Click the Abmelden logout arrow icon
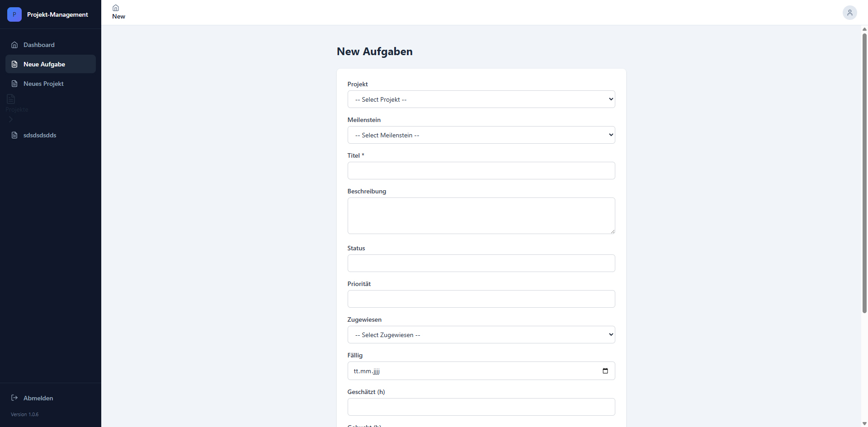This screenshot has height=427, width=868. coord(14,398)
